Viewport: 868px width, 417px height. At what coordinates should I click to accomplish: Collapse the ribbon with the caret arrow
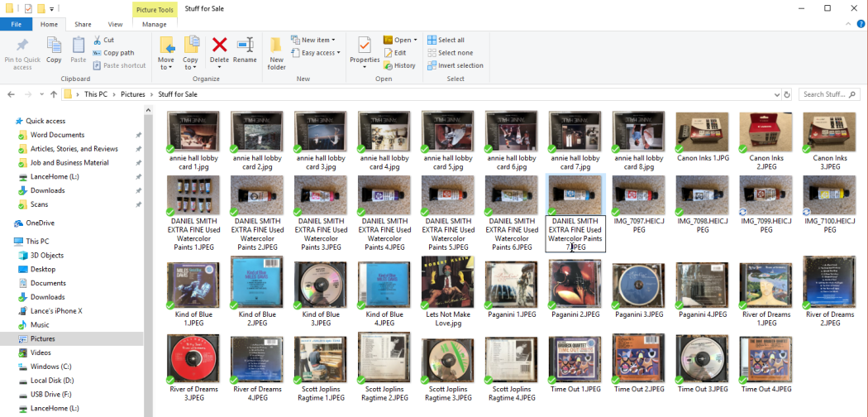(849, 24)
